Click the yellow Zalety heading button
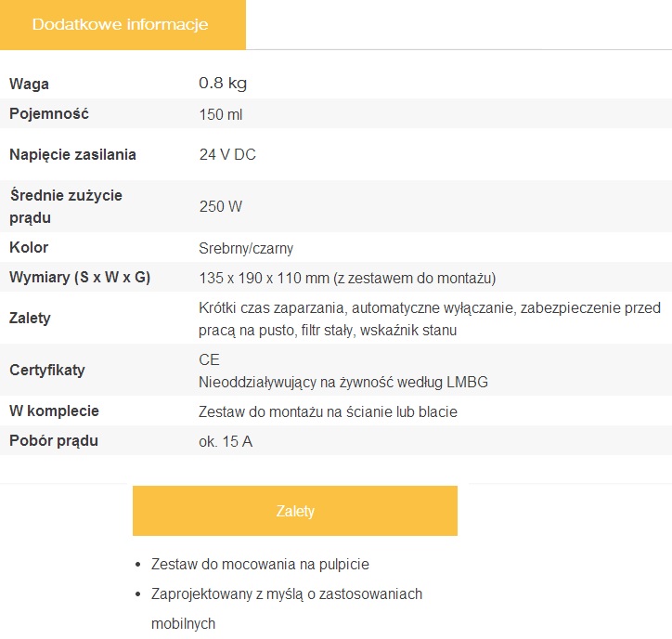 click(x=295, y=511)
